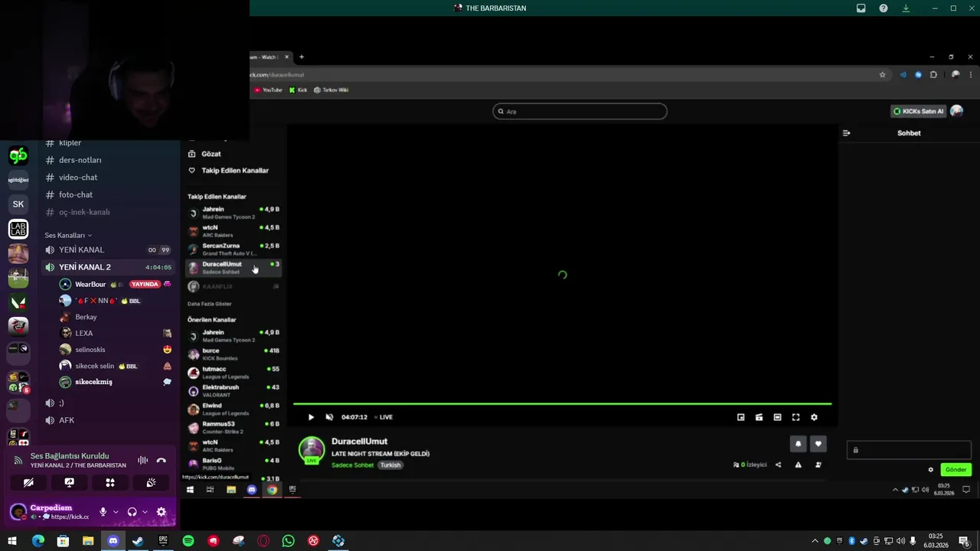Select user LEXA in voice channel

click(115, 333)
